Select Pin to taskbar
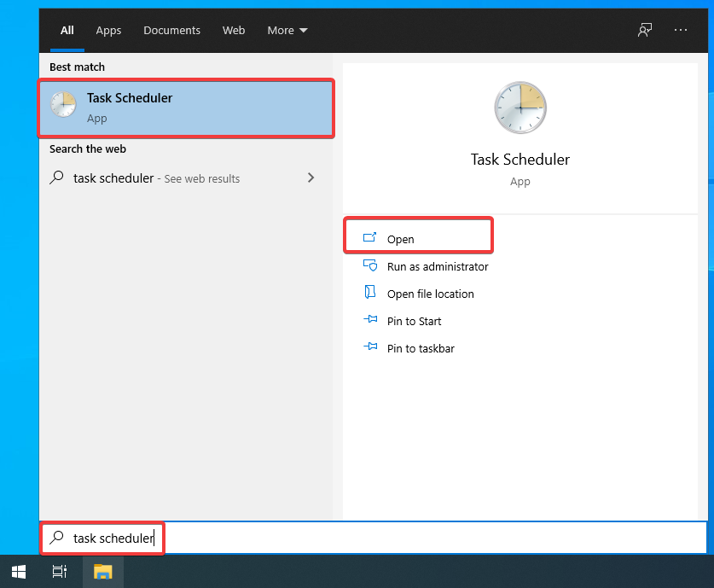This screenshot has width=714, height=588. (421, 348)
